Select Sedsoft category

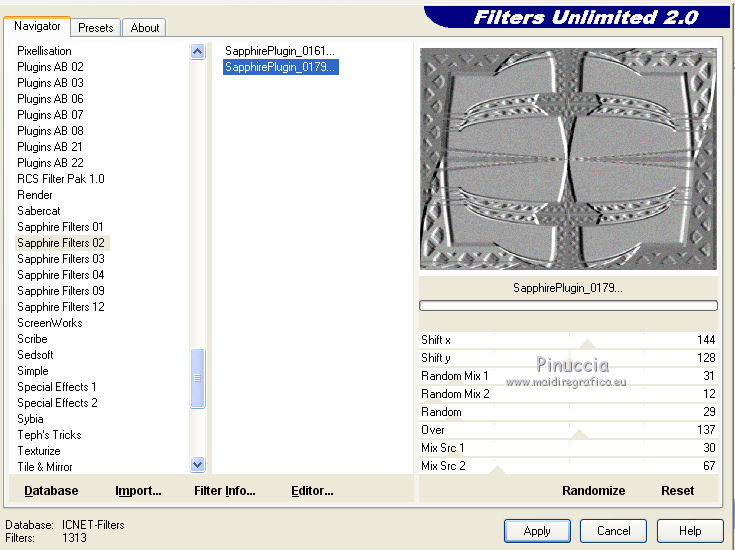pyautogui.click(x=35, y=354)
